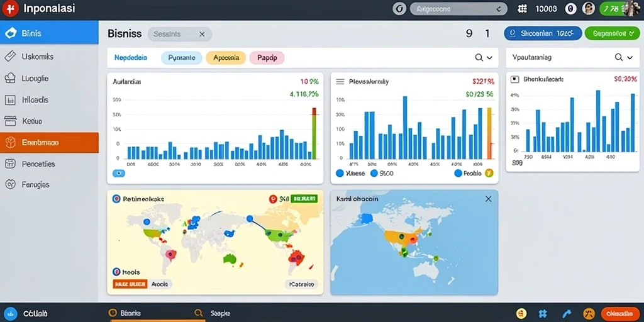Select the yellow Apcoeaia tag
The width and height of the screenshot is (644, 322).
click(x=226, y=58)
